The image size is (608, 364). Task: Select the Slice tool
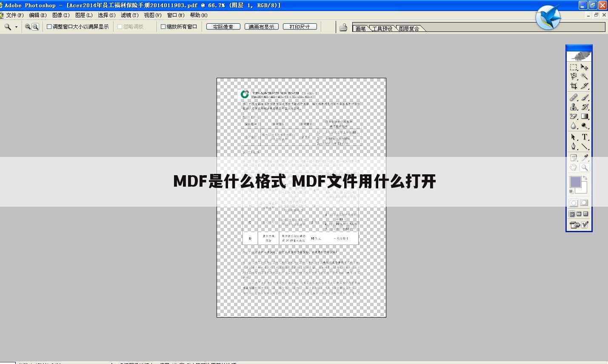click(585, 86)
